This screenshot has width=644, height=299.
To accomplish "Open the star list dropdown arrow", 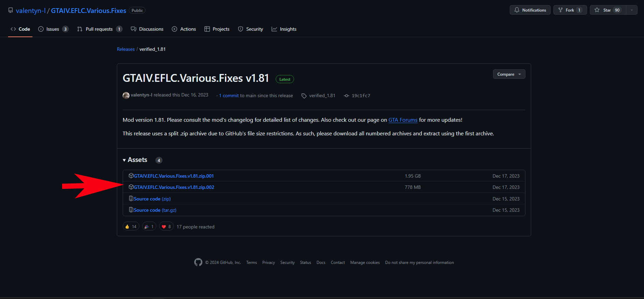I will pos(632,10).
